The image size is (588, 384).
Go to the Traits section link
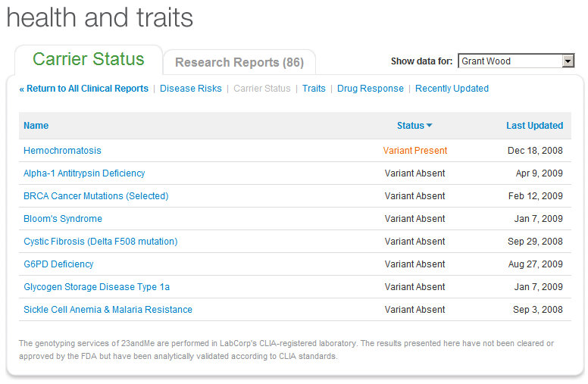tap(314, 89)
